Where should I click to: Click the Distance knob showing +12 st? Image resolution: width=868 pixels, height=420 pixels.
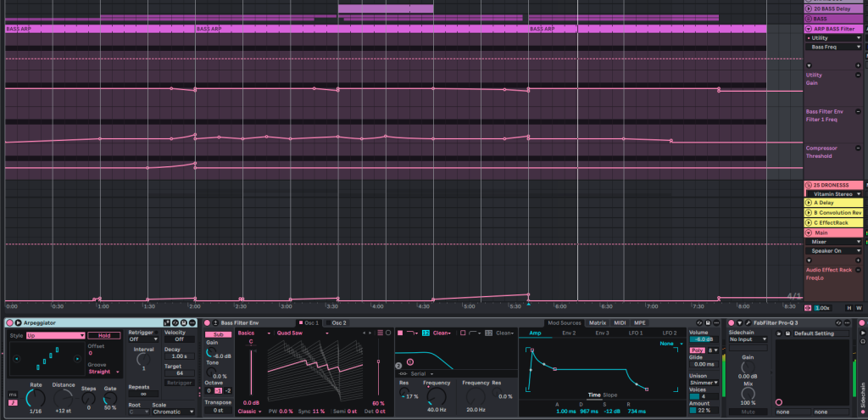pyautogui.click(x=63, y=397)
